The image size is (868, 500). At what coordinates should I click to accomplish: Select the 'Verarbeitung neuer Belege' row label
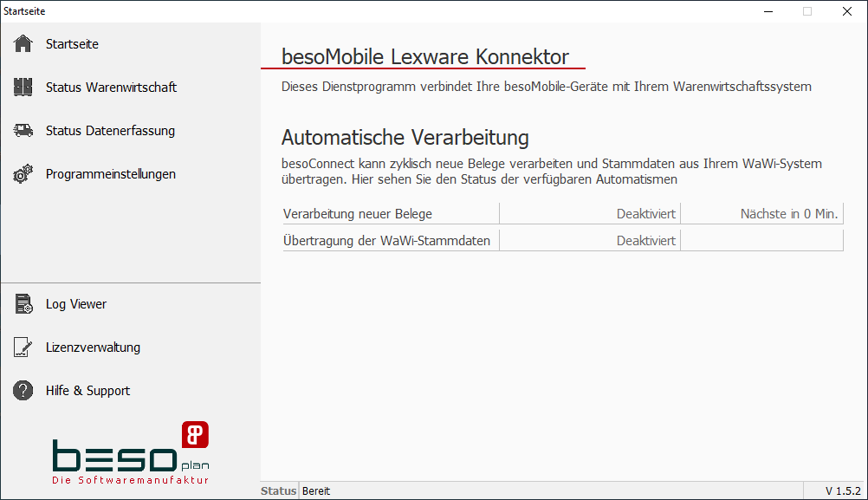[358, 214]
